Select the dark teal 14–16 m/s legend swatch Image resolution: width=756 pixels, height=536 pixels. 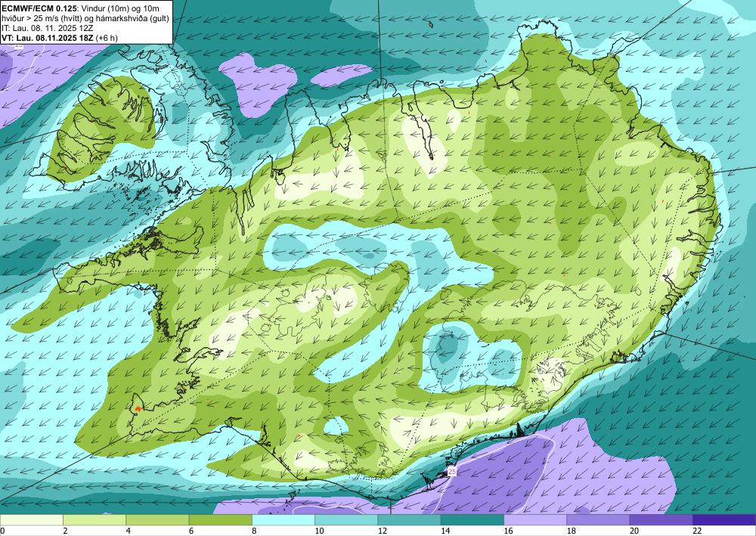[x=472, y=520]
